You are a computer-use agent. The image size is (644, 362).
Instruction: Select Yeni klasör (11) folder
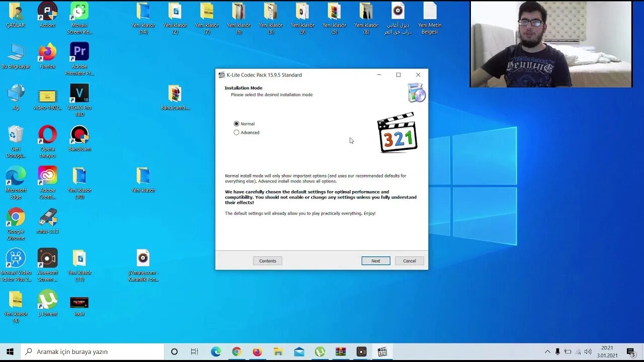coord(79,265)
